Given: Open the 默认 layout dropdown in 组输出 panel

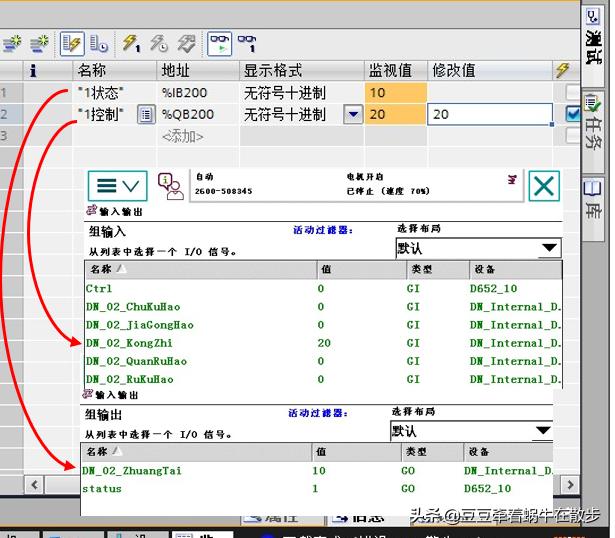Looking at the screenshot, I should 471,431.
